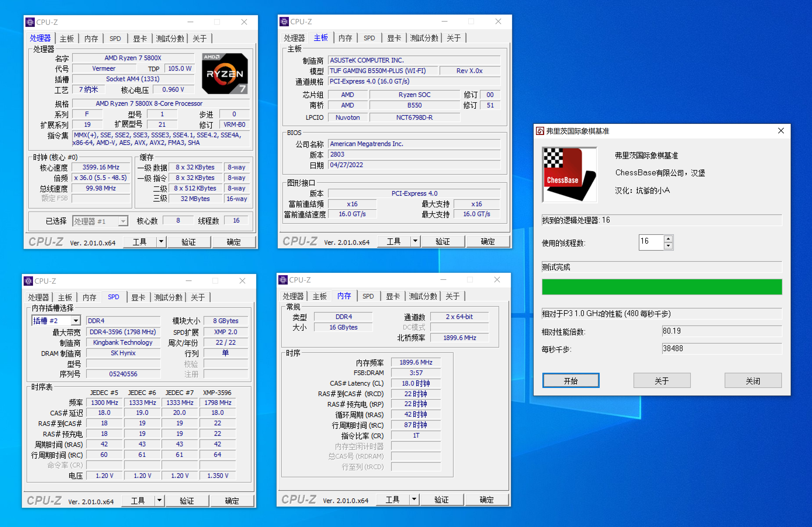
Task: Open 内存 tab in the mainboard window
Action: [x=346, y=38]
